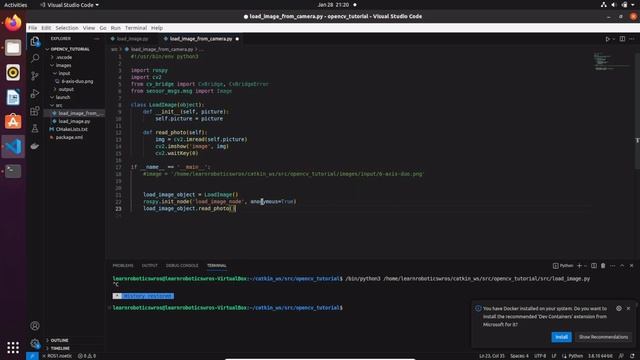Open notifications bell in status bar
The width and height of the screenshot is (640, 360).
[x=632, y=356]
